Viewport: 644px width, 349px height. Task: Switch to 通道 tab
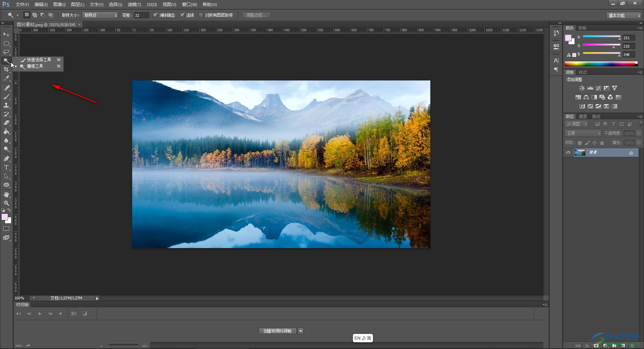[x=583, y=116]
